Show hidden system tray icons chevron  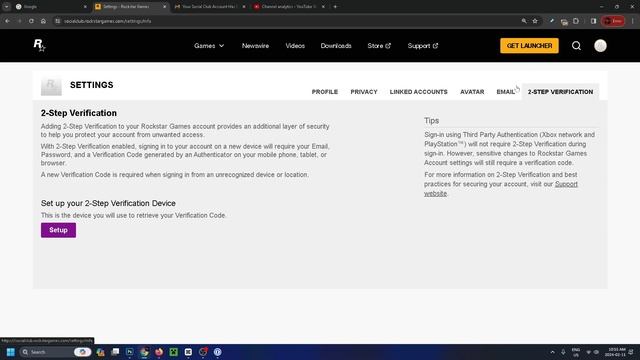pyautogui.click(x=552, y=352)
